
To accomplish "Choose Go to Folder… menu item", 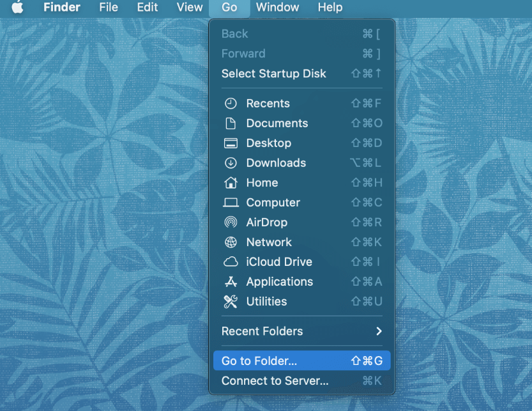I will (302, 361).
